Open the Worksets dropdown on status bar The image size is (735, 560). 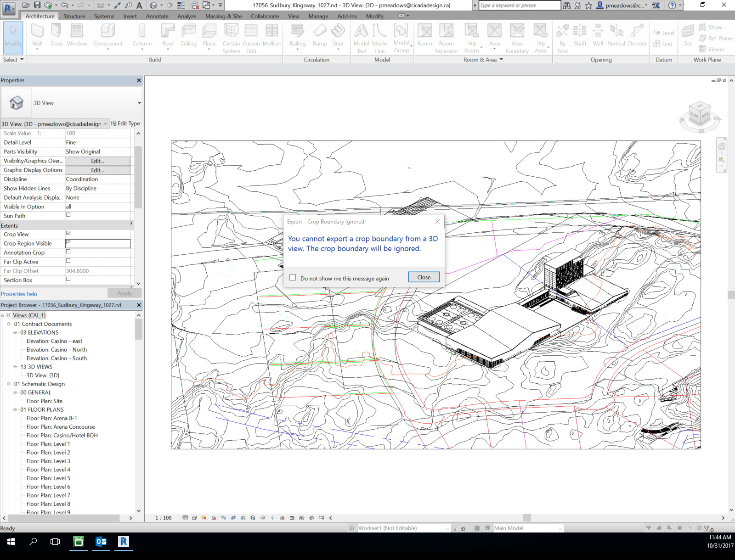pyautogui.click(x=447, y=528)
